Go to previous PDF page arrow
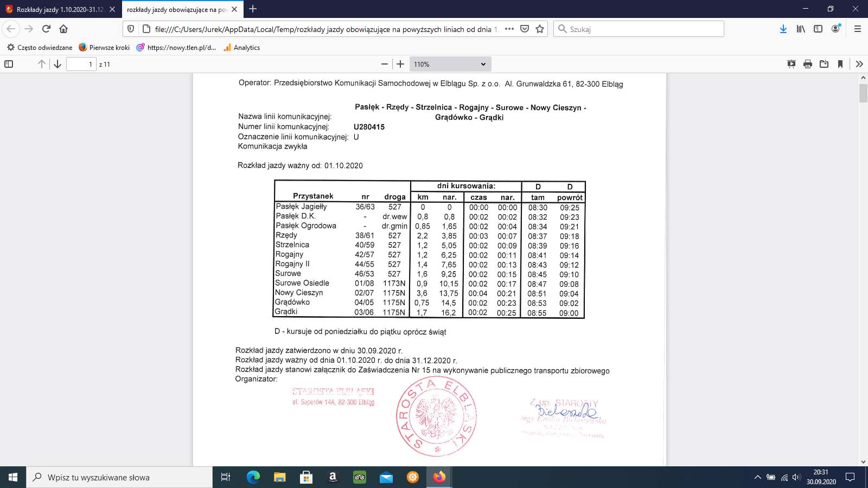868x488 pixels. (42, 64)
